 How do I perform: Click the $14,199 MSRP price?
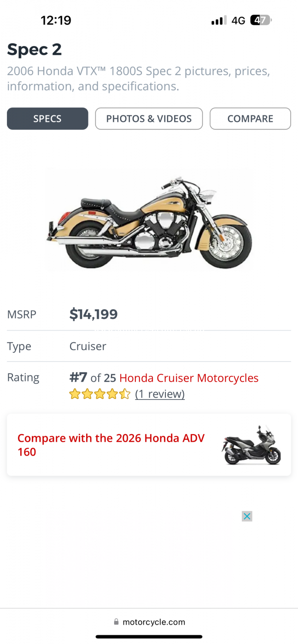93,314
